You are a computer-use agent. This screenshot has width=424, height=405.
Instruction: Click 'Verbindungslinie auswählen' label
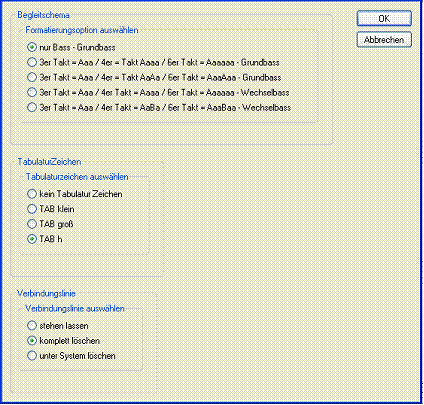(75, 309)
